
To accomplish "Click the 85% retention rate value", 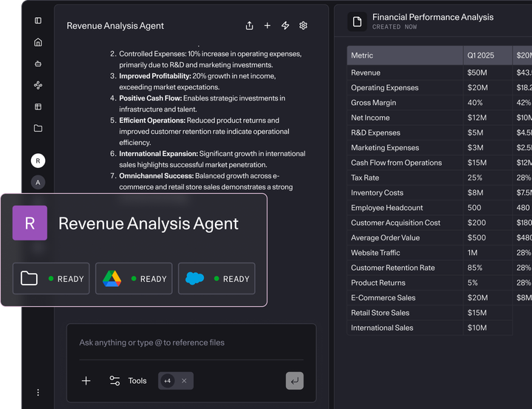I will coord(474,268).
